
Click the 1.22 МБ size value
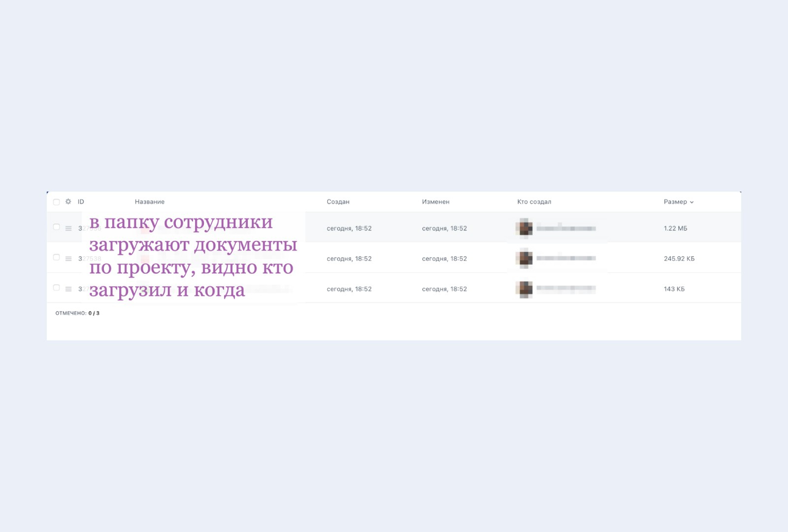pyautogui.click(x=675, y=229)
